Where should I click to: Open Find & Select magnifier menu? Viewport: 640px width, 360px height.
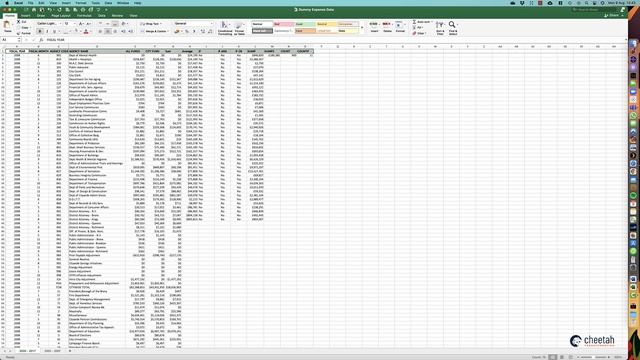tap(453, 28)
